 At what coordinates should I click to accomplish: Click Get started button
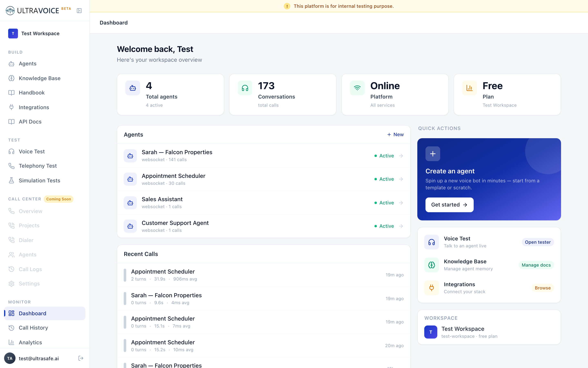[449, 205]
